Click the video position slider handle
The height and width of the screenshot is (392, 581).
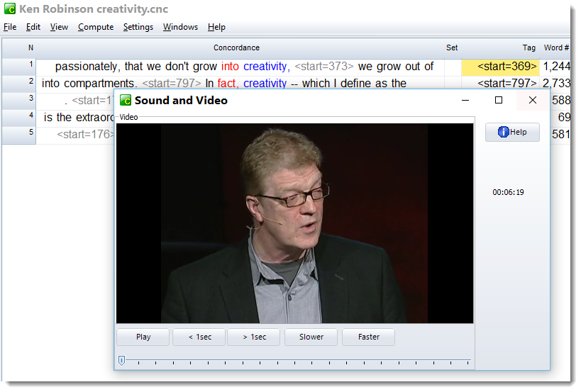(121, 361)
